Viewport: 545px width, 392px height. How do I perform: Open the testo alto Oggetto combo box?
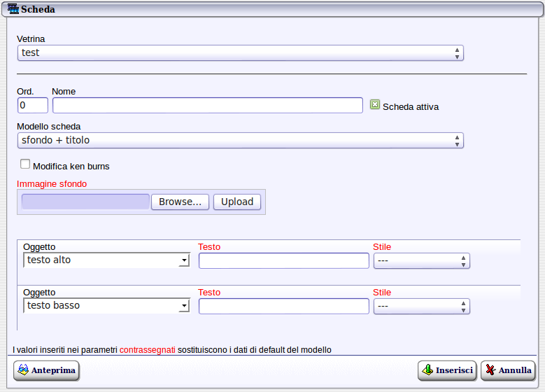(106, 260)
